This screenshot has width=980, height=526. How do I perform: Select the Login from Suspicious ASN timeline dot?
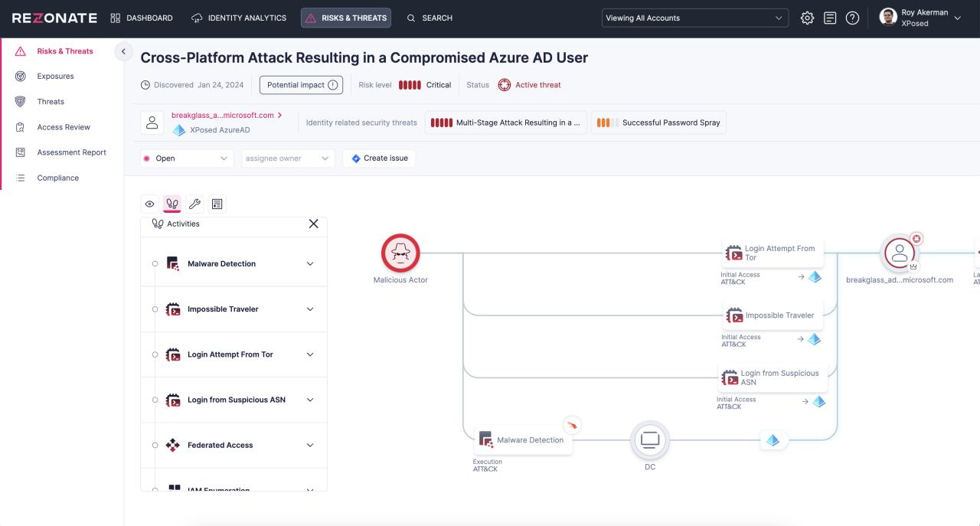click(155, 400)
